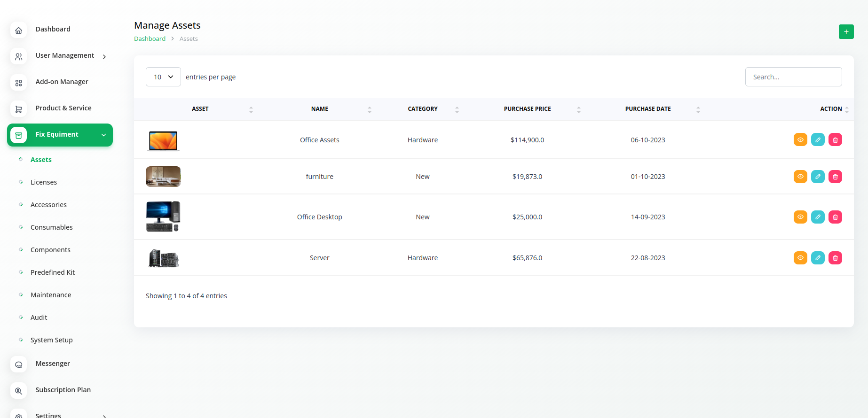The width and height of the screenshot is (868, 418).
Task: Click the green add asset plus button
Action: click(846, 31)
